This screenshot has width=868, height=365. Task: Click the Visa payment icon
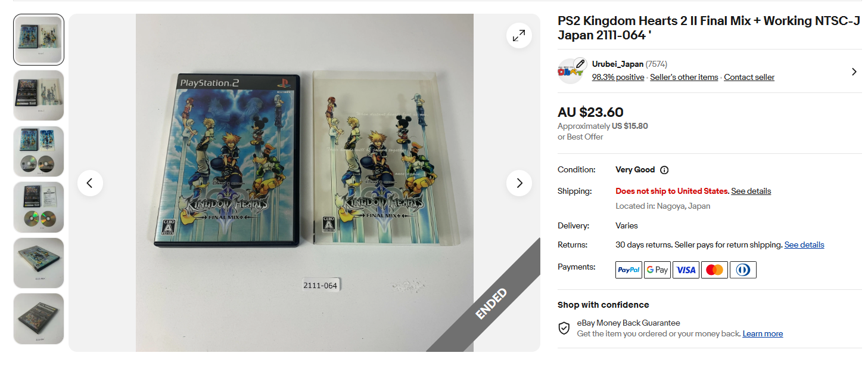coord(686,270)
